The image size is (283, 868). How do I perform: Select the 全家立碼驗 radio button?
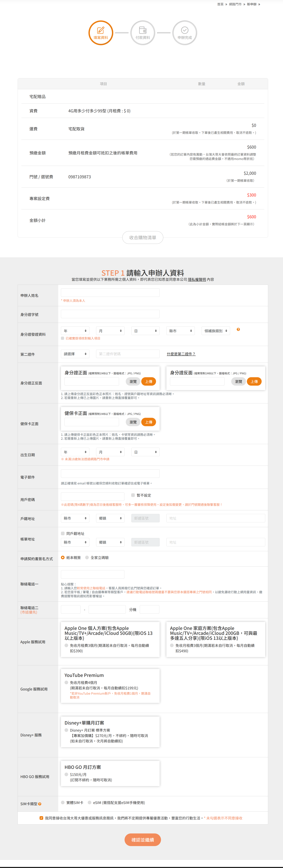tap(87, 557)
